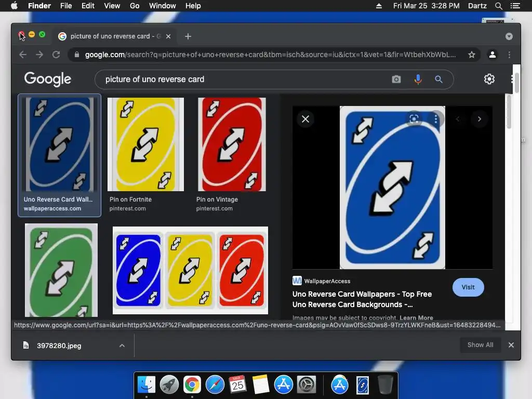Viewport: 532px width, 399px height.
Task: Select the red Uno card Pin on Vintage thumbnail
Action: 232,144
